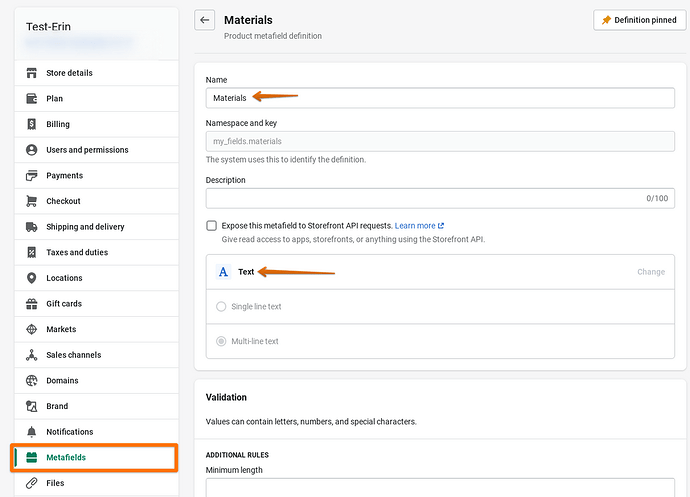This screenshot has width=690, height=497.
Task: Open Users and permissions settings
Action: [x=87, y=150]
